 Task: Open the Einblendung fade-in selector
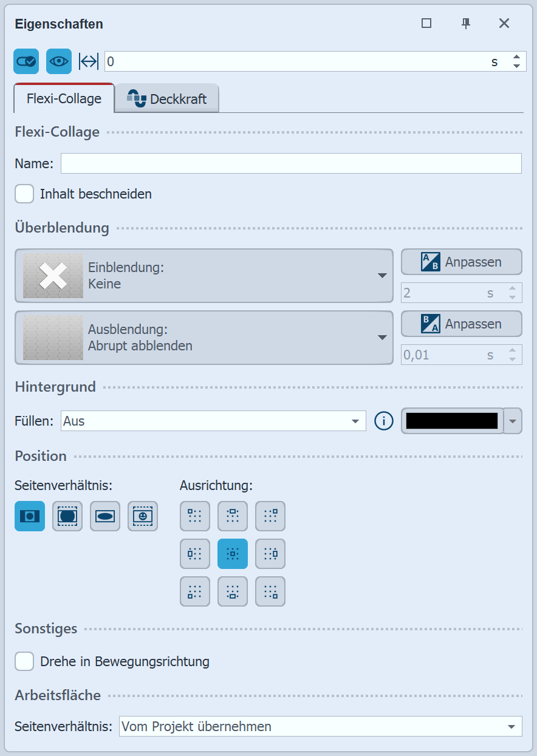point(204,275)
